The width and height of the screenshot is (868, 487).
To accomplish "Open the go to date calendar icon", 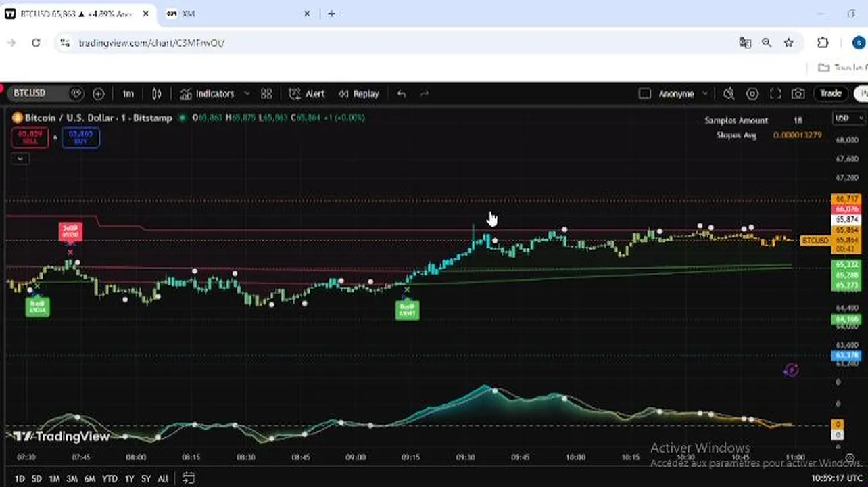I will 189,478.
